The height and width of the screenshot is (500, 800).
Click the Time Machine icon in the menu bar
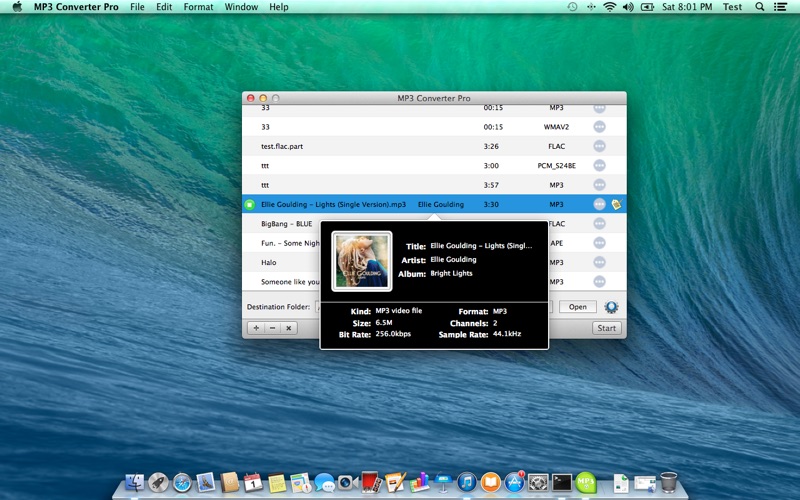point(572,7)
